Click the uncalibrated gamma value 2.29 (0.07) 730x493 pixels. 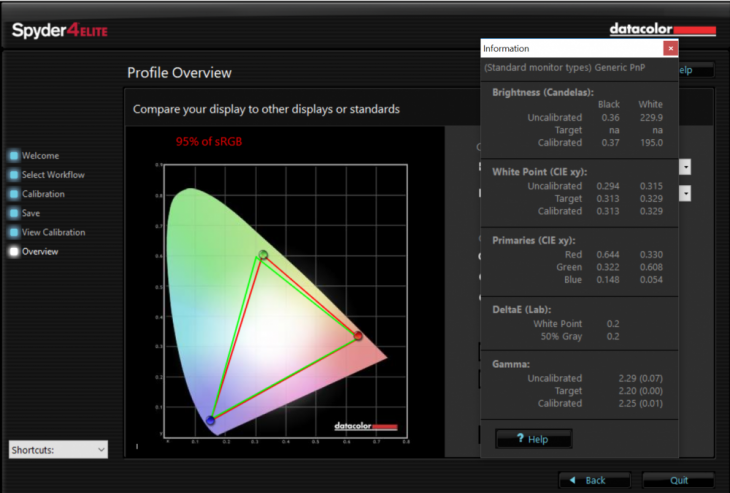click(641, 378)
